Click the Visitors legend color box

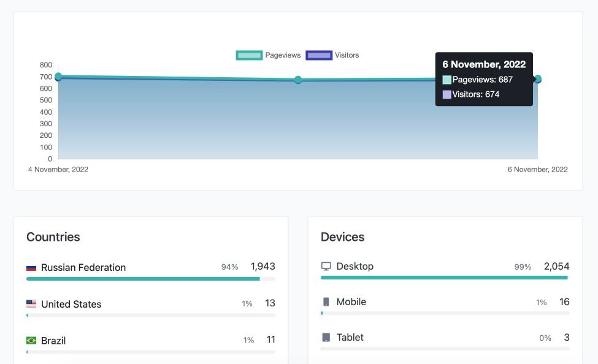tap(319, 55)
